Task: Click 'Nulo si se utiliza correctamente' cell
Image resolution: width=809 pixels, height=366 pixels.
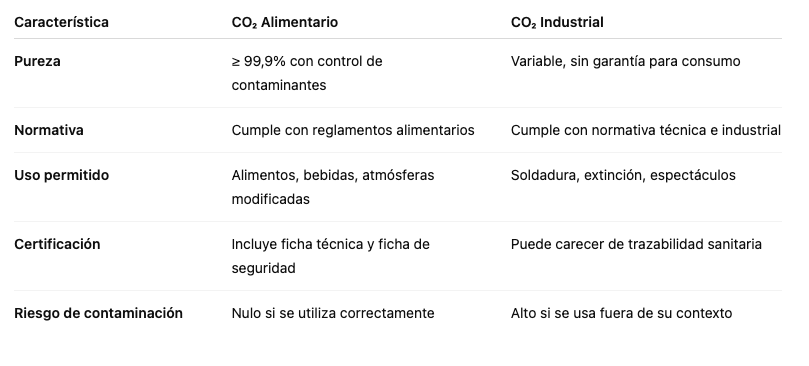Action: pos(333,313)
